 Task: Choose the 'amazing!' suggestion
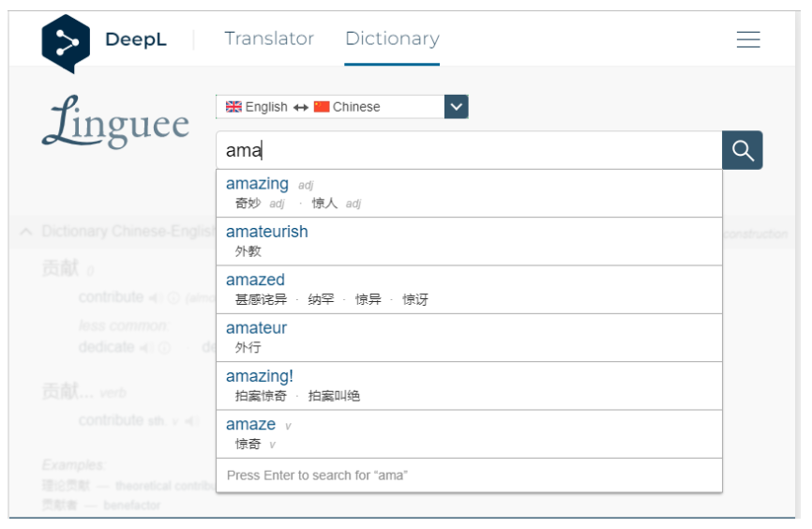469,386
